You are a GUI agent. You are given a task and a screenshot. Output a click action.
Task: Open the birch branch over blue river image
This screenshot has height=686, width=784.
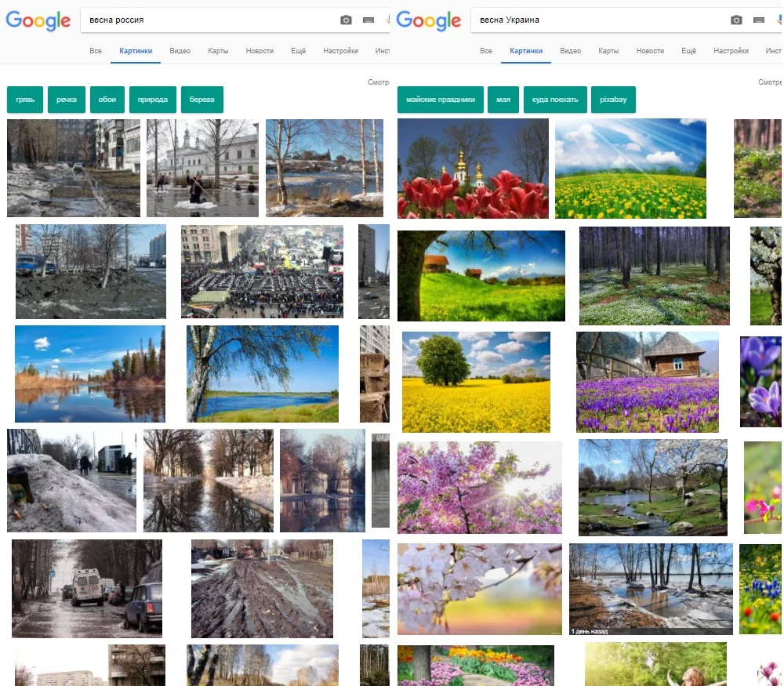[x=263, y=374]
